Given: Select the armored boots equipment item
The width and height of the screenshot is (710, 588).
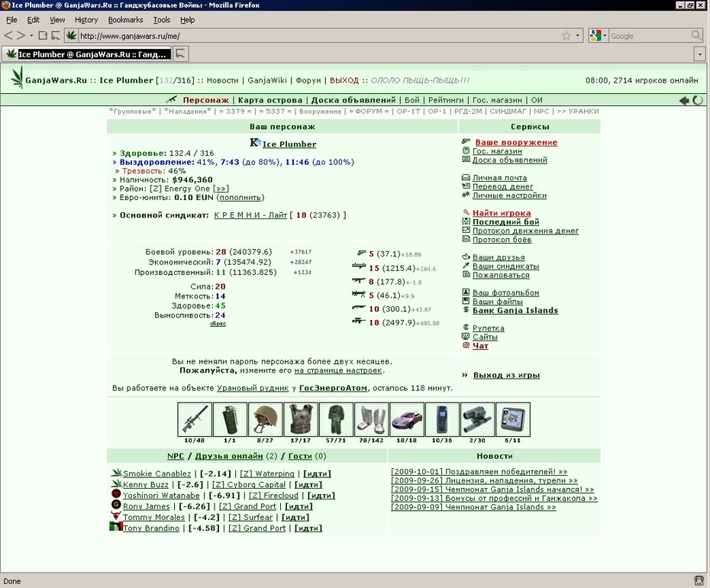Looking at the screenshot, I should (x=371, y=419).
